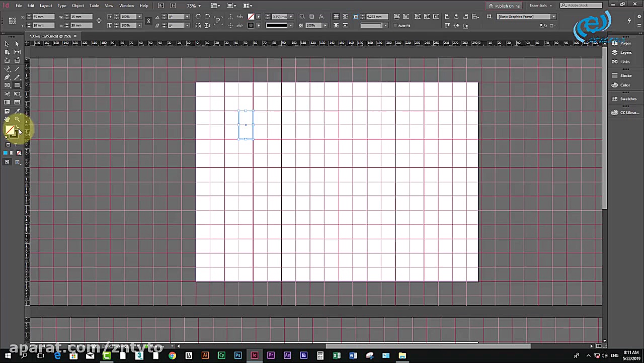The height and width of the screenshot is (363, 644).
Task: Click the fill color swatch in toolbox
Action: point(10,130)
